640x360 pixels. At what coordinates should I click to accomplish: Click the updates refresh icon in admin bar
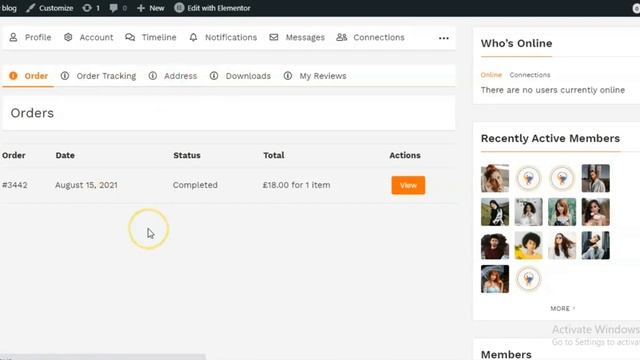87,8
